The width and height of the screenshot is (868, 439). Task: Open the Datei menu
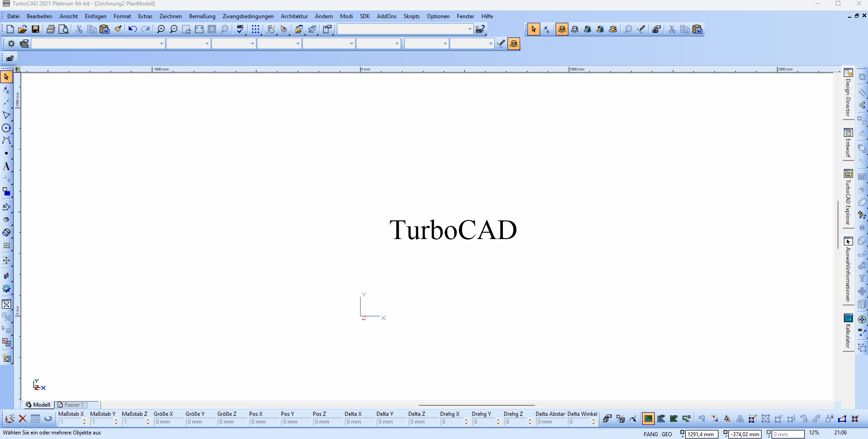click(x=13, y=16)
